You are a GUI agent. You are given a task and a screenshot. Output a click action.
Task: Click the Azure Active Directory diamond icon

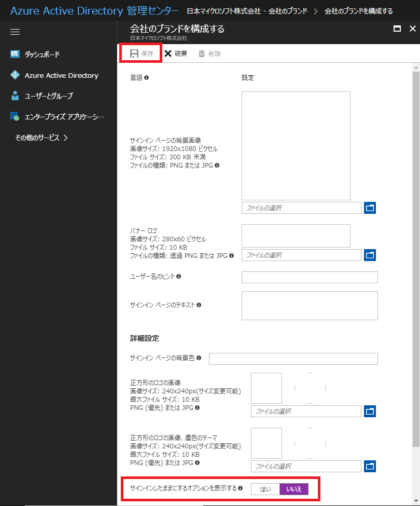pyautogui.click(x=15, y=75)
